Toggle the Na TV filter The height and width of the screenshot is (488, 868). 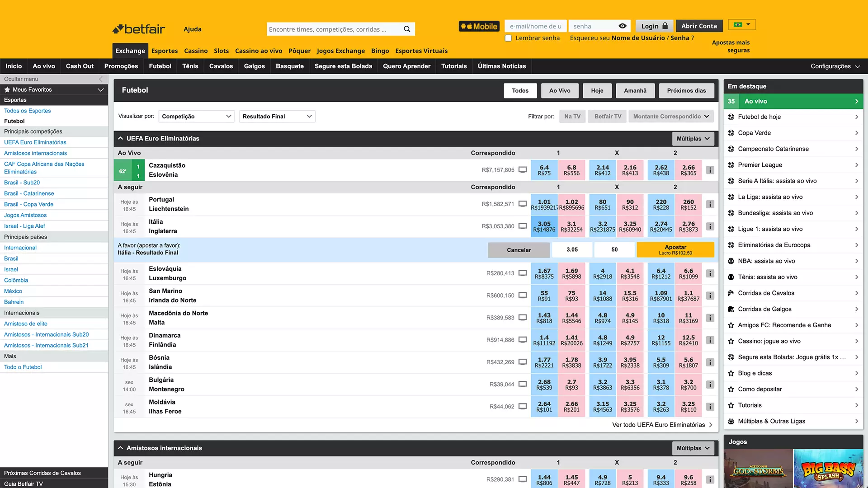572,117
